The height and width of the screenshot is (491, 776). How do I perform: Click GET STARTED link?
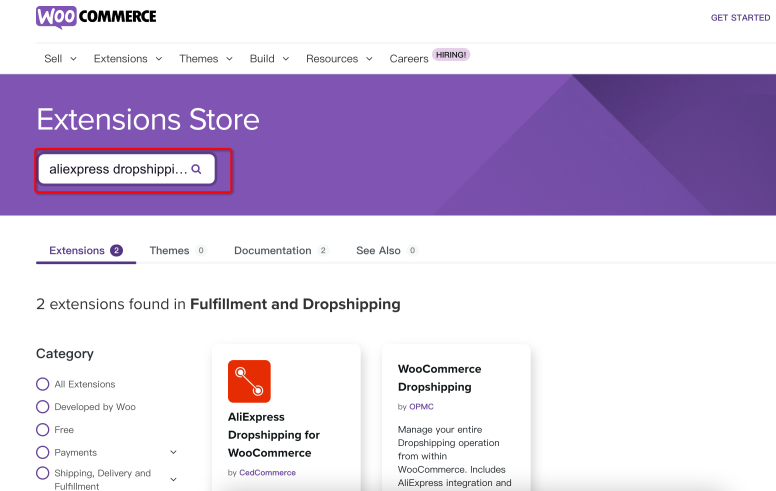coord(740,18)
